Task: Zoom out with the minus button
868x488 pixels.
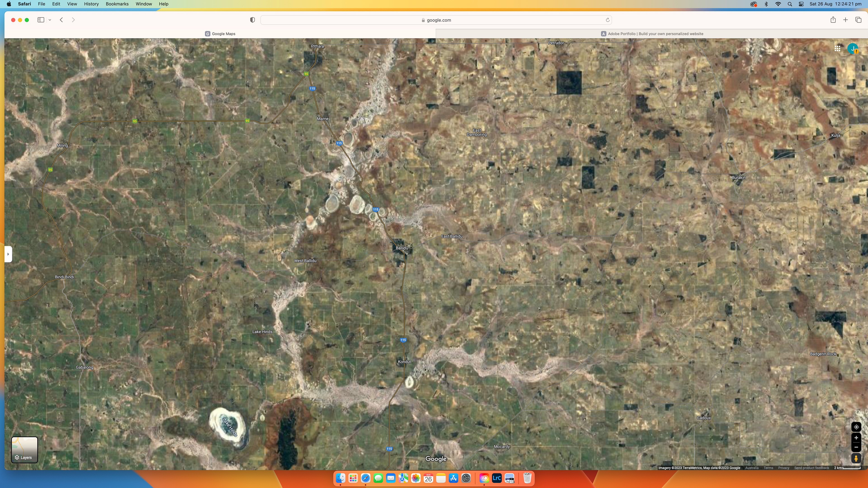Action: click(856, 447)
